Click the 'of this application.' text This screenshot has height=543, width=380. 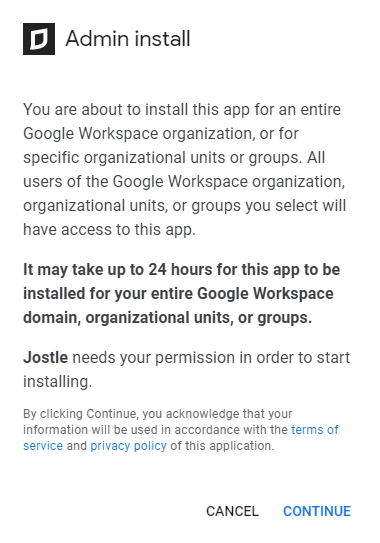click(x=222, y=446)
